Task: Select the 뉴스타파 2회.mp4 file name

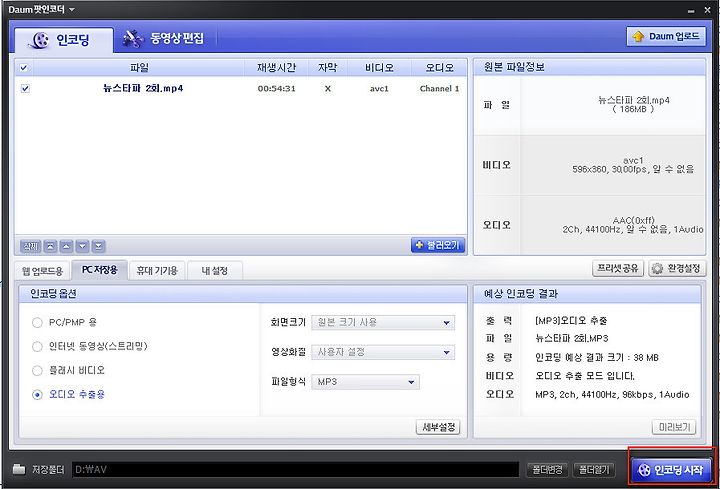Action: pyautogui.click(x=143, y=88)
